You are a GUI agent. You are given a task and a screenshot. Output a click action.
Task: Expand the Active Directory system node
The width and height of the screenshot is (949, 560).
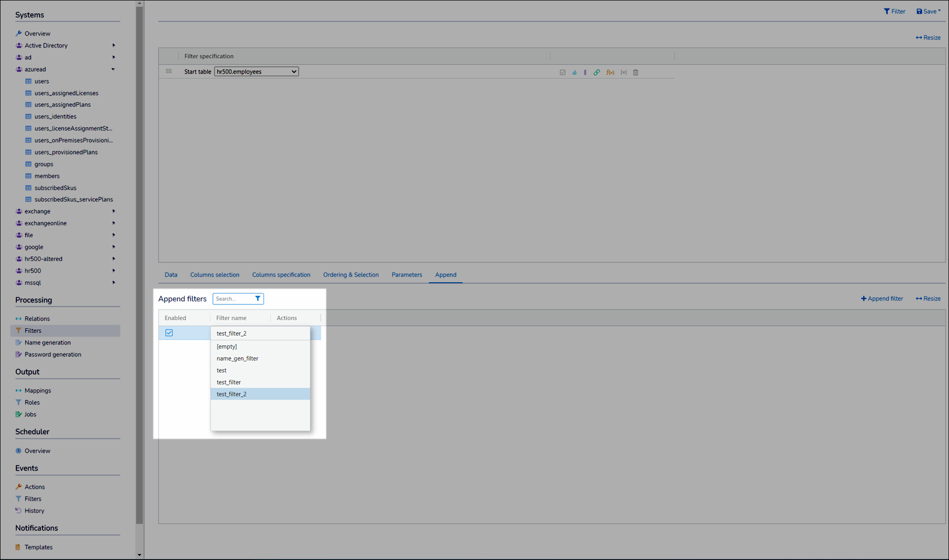point(114,45)
